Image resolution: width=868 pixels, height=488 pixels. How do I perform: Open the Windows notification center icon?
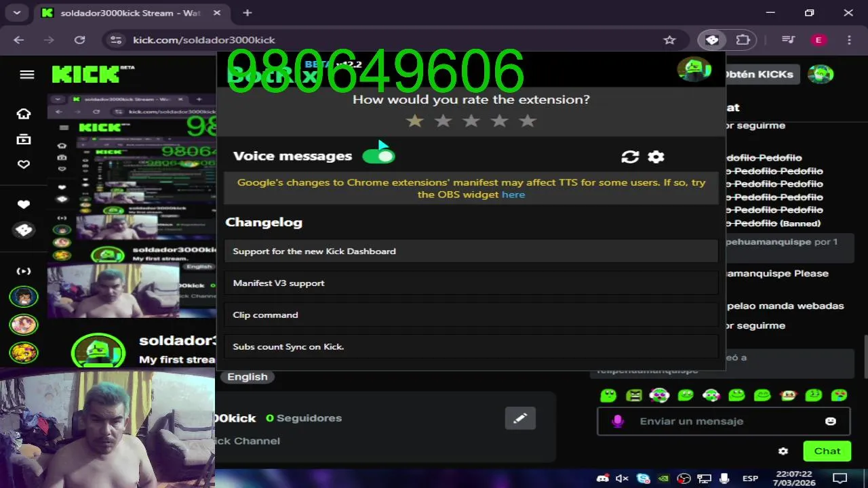click(x=840, y=479)
